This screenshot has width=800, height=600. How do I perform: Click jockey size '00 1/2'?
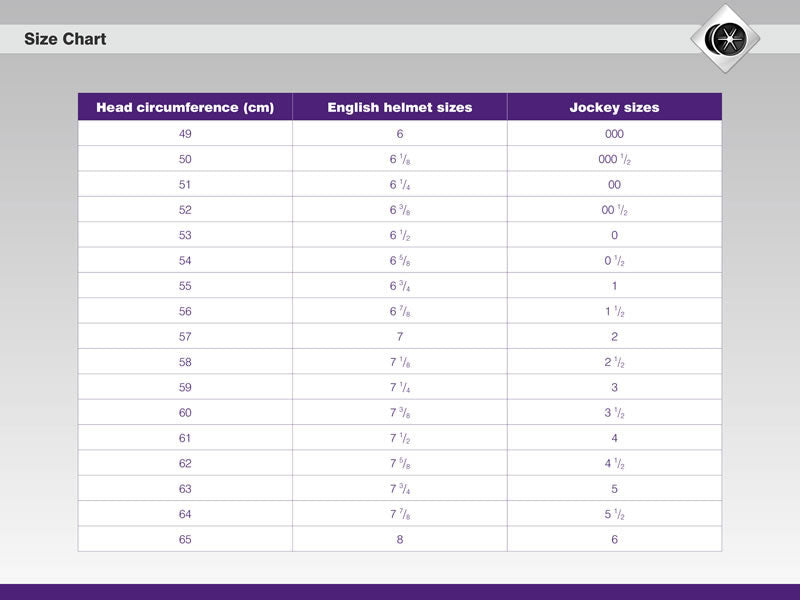(614, 210)
